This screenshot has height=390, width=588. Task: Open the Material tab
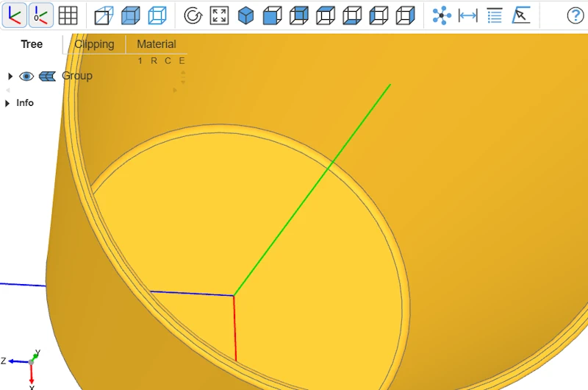[x=157, y=44]
